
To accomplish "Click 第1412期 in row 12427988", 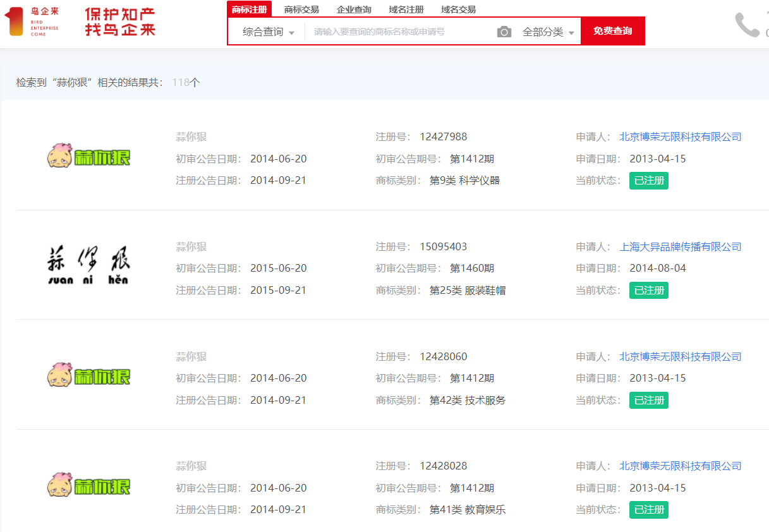I will (x=472, y=159).
